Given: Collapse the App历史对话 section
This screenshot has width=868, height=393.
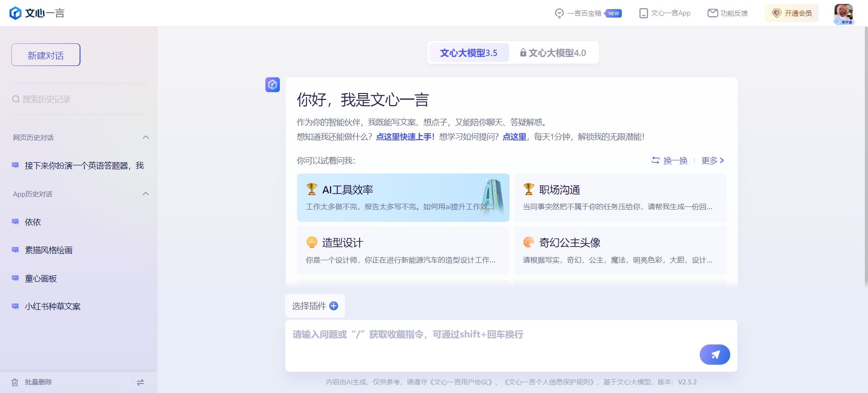Looking at the screenshot, I should (x=146, y=194).
